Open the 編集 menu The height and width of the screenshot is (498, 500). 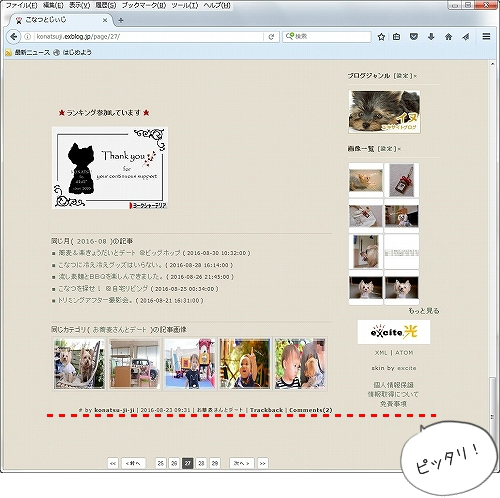53,5
